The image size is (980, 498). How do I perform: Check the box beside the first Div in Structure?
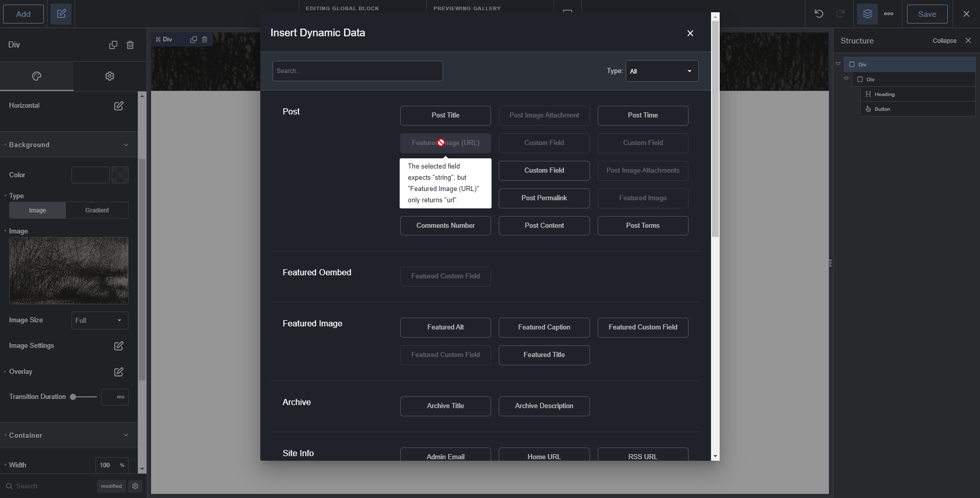click(852, 64)
